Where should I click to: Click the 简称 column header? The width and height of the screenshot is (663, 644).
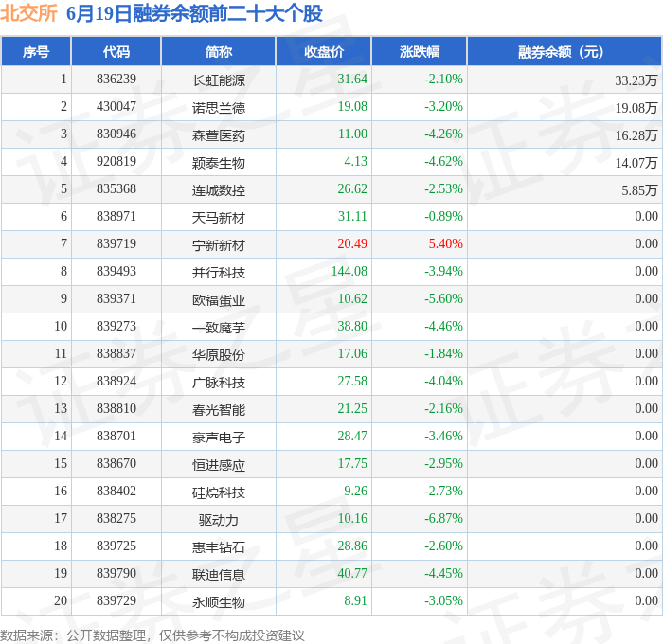219,51
